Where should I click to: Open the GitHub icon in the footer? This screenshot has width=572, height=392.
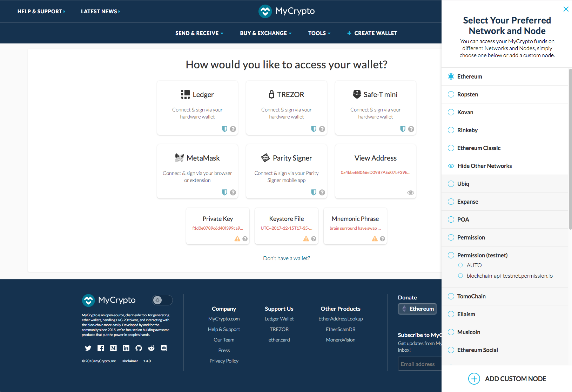click(x=139, y=348)
